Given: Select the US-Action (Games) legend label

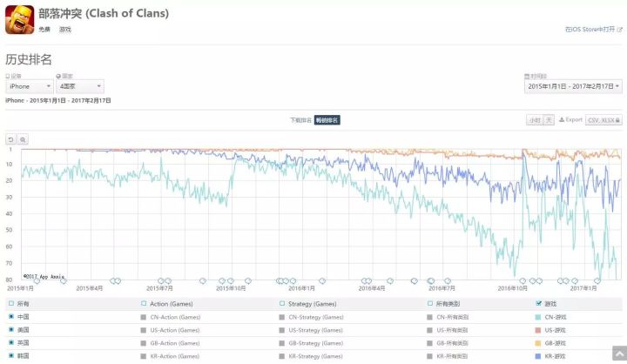Looking at the screenshot, I should pyautogui.click(x=175, y=330).
